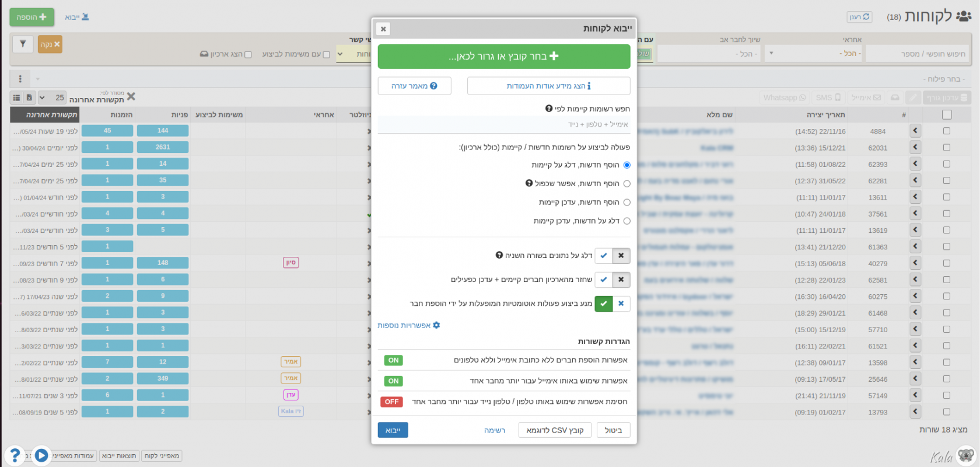Expand row 4884 with chevron
980x467 pixels.
pos(915,131)
